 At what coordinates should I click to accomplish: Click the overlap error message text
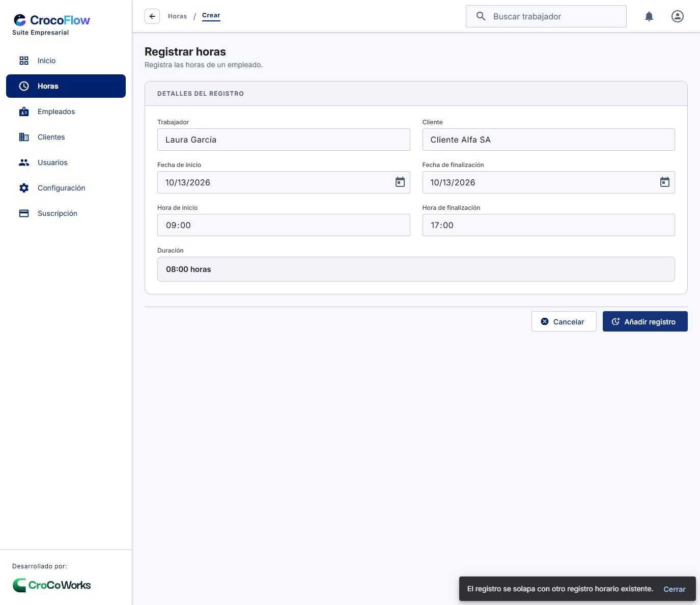(560, 589)
